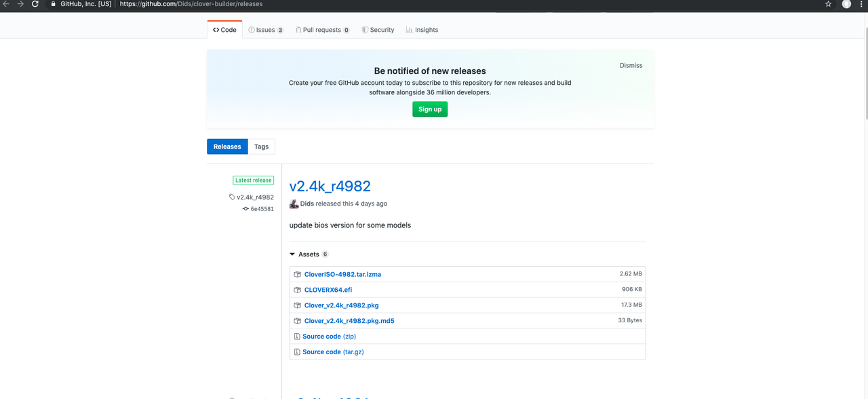Click the package icon beside CloverISO-4982.tar.lzma
The image size is (868, 399).
coord(297,275)
